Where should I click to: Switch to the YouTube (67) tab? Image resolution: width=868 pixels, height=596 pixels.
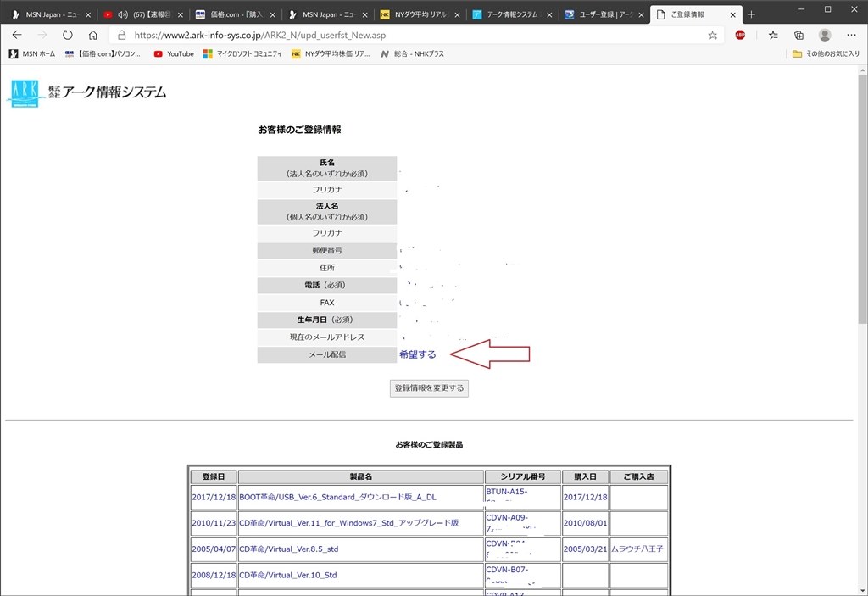pos(142,15)
